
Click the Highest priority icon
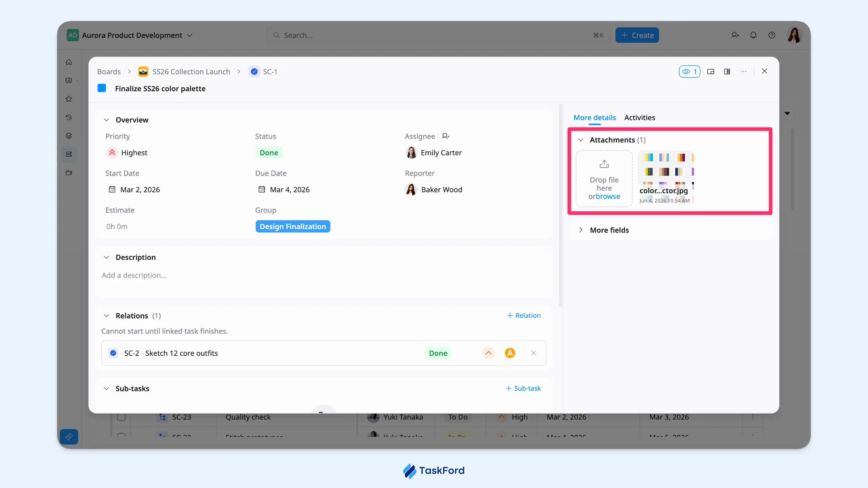point(112,153)
